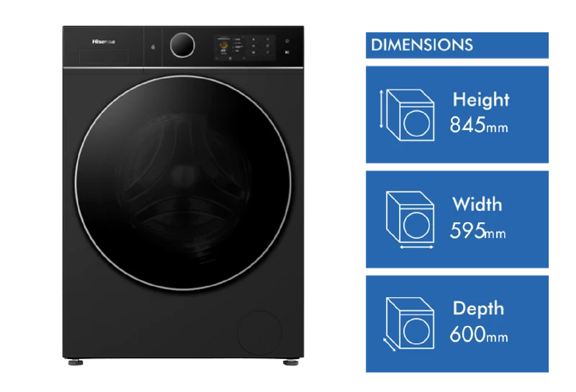Select the program dial knob

(182, 45)
